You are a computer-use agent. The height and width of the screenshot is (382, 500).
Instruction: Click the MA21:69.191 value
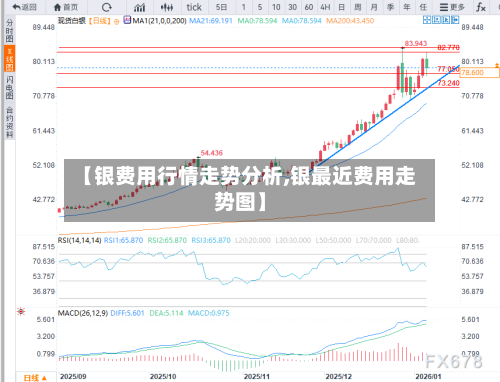[x=211, y=21]
